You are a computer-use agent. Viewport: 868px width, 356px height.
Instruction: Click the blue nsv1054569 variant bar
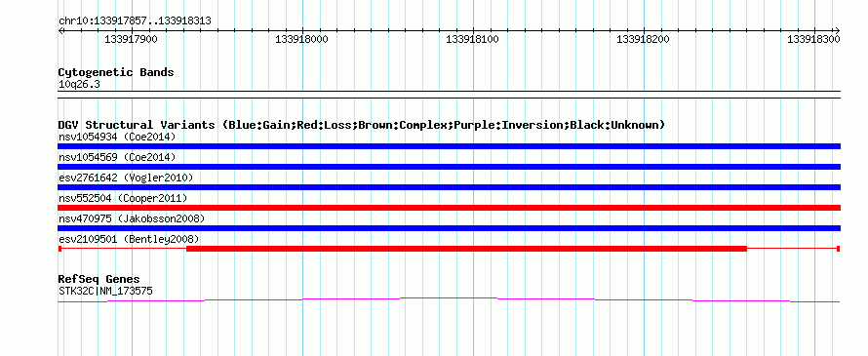tap(449, 167)
